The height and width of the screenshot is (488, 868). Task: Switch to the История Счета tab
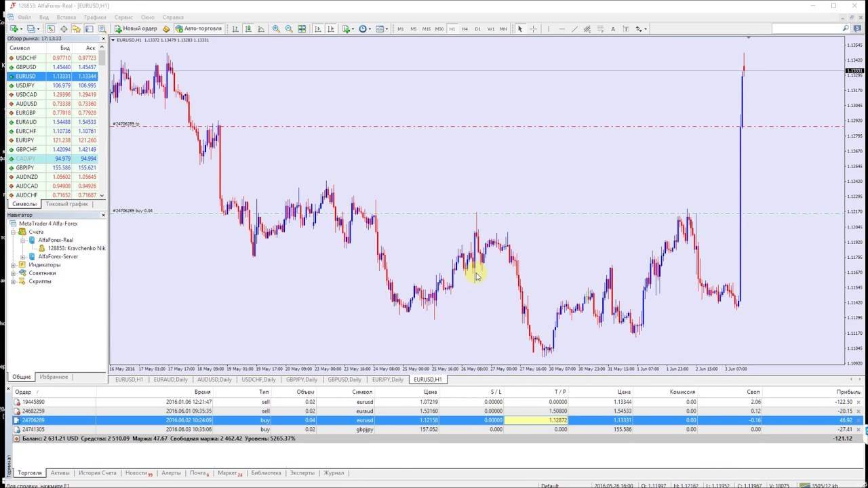pos(97,472)
